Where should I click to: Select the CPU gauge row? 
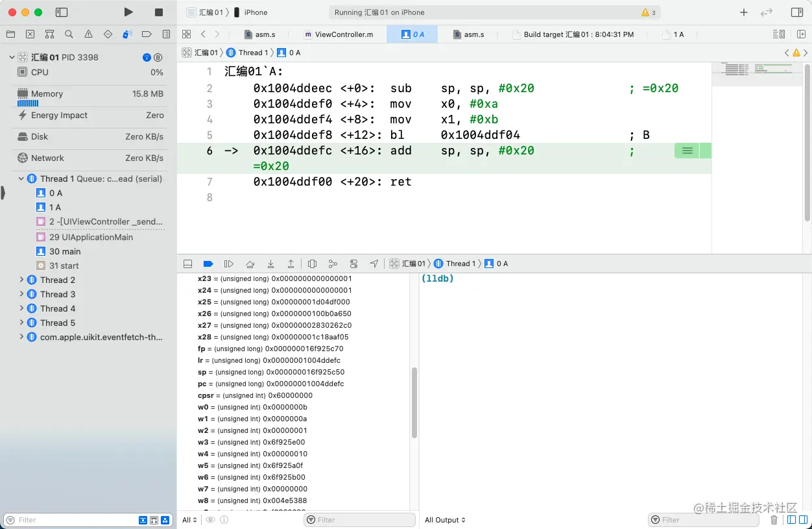click(x=90, y=72)
